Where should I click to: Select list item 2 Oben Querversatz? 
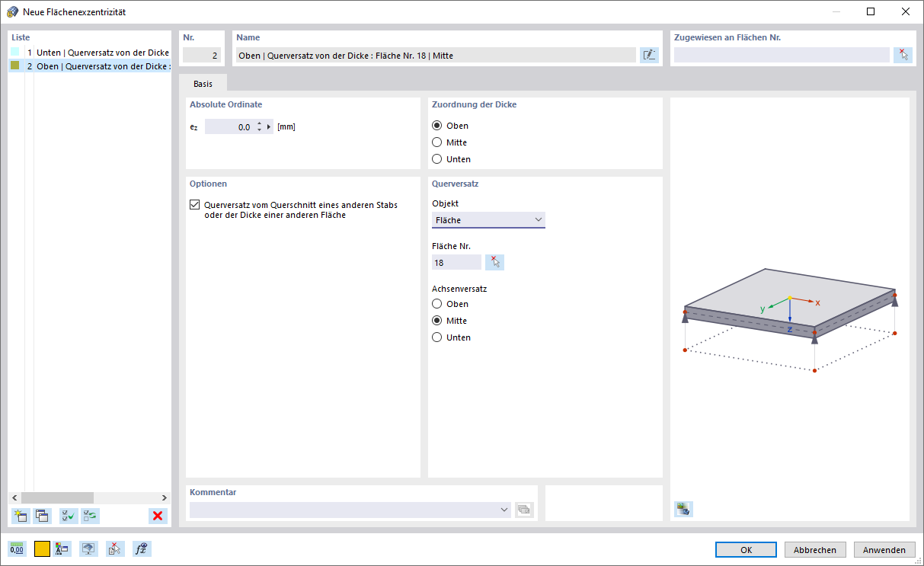90,66
